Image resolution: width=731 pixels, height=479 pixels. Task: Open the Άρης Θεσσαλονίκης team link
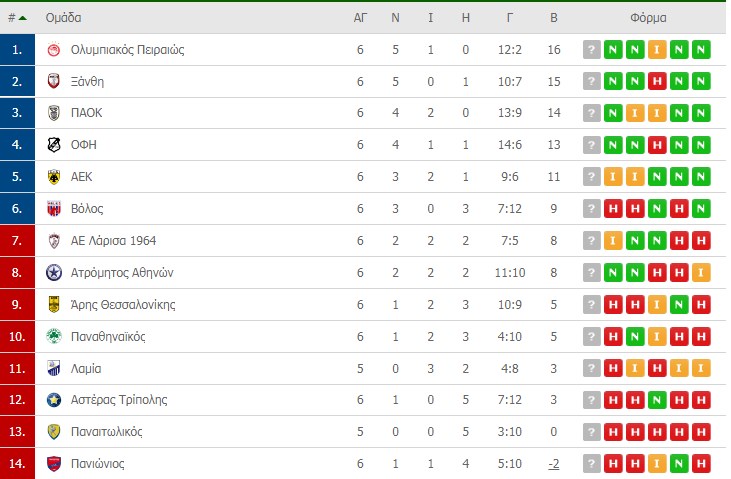(123, 305)
